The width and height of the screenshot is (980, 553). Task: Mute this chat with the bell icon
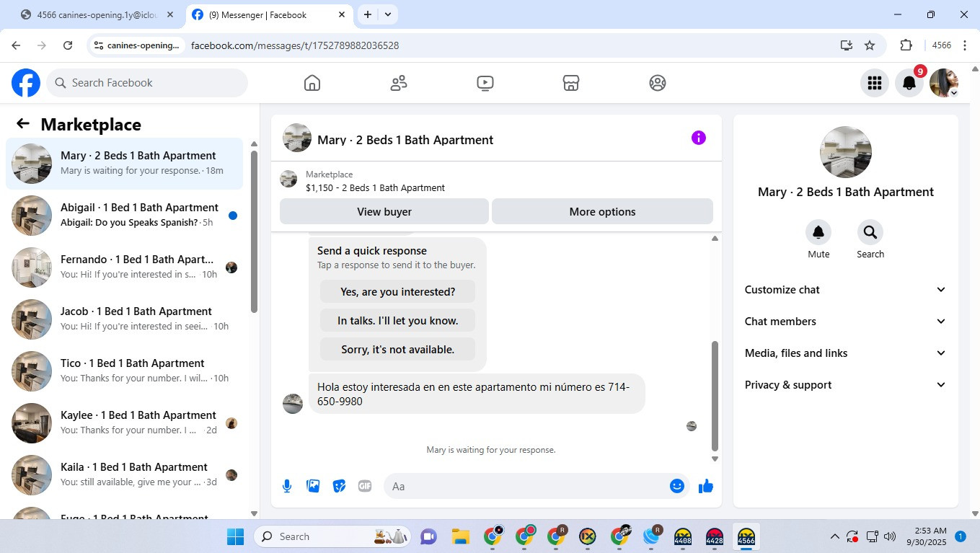pyautogui.click(x=818, y=232)
